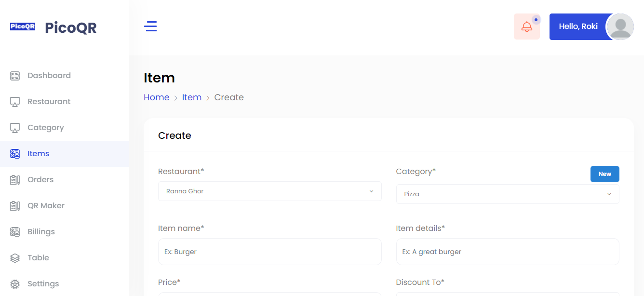
Task: Click the Dashboard sidebar icon
Action: 15,76
